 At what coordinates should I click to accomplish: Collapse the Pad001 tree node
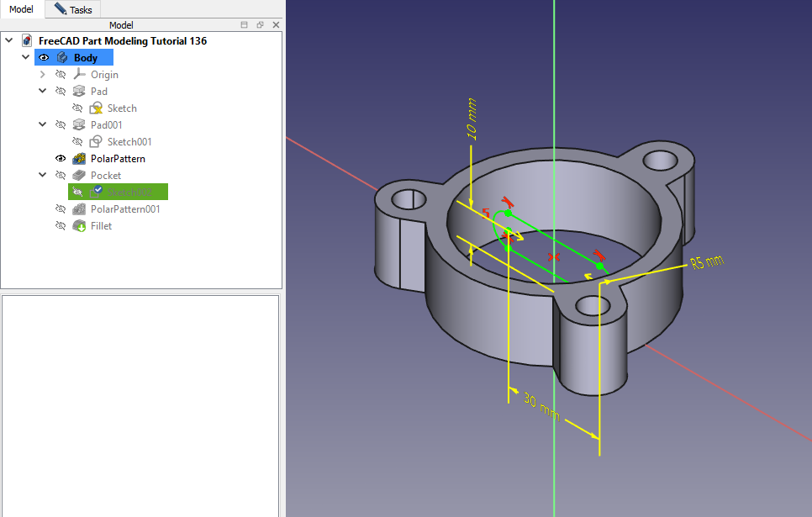pos(43,125)
